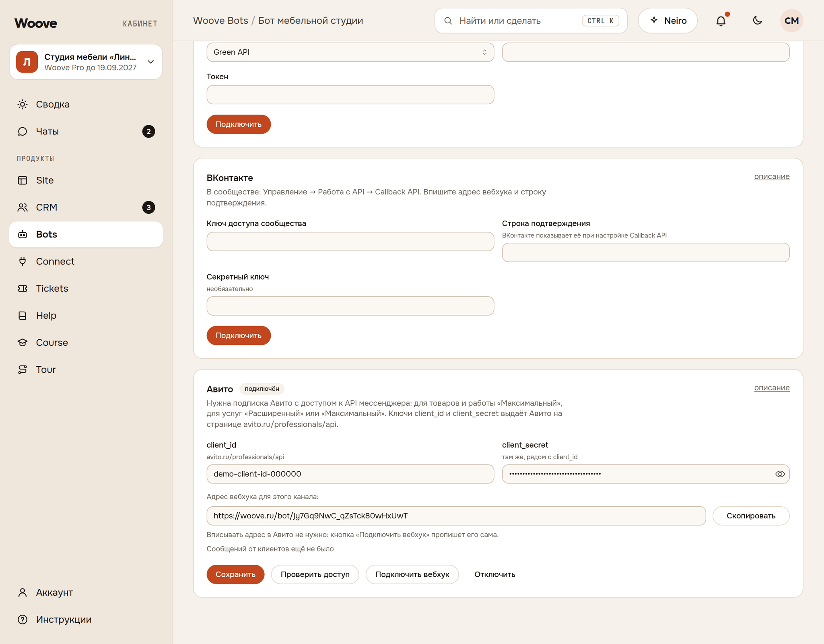Click the client_secret password field

point(645,474)
